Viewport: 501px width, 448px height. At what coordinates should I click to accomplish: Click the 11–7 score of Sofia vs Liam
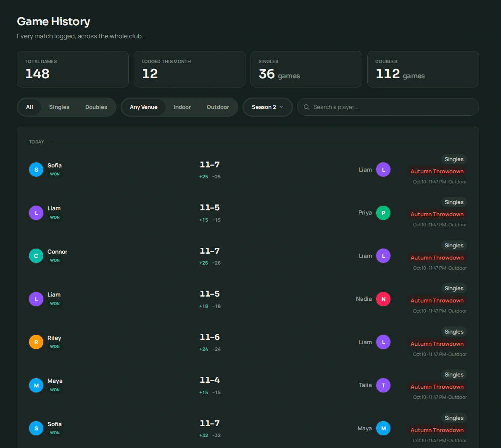(x=210, y=164)
